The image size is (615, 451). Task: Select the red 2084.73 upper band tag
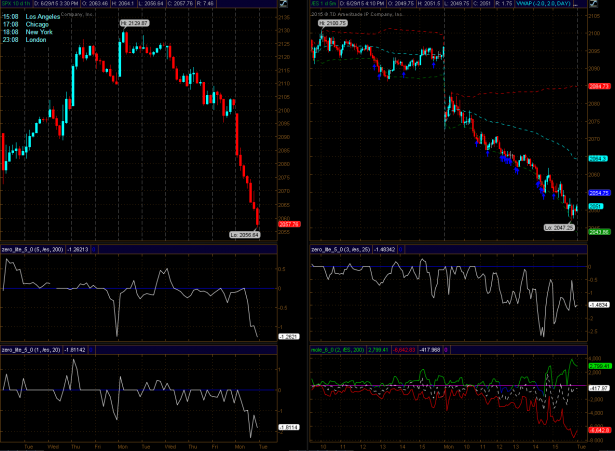(599, 87)
